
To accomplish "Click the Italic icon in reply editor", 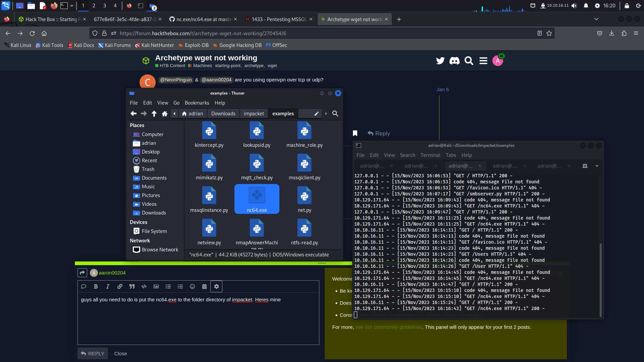I will pyautogui.click(x=108, y=287).
